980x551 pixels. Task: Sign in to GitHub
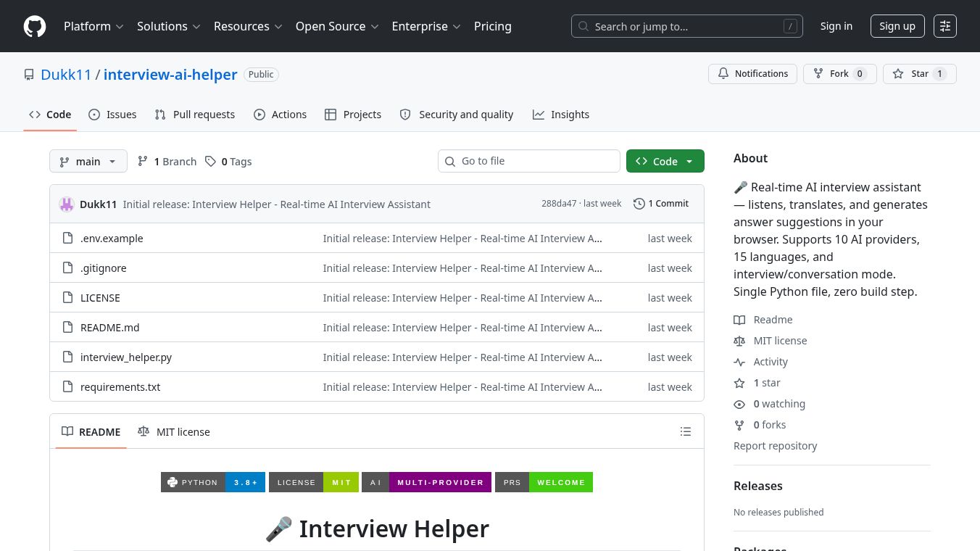[836, 26]
